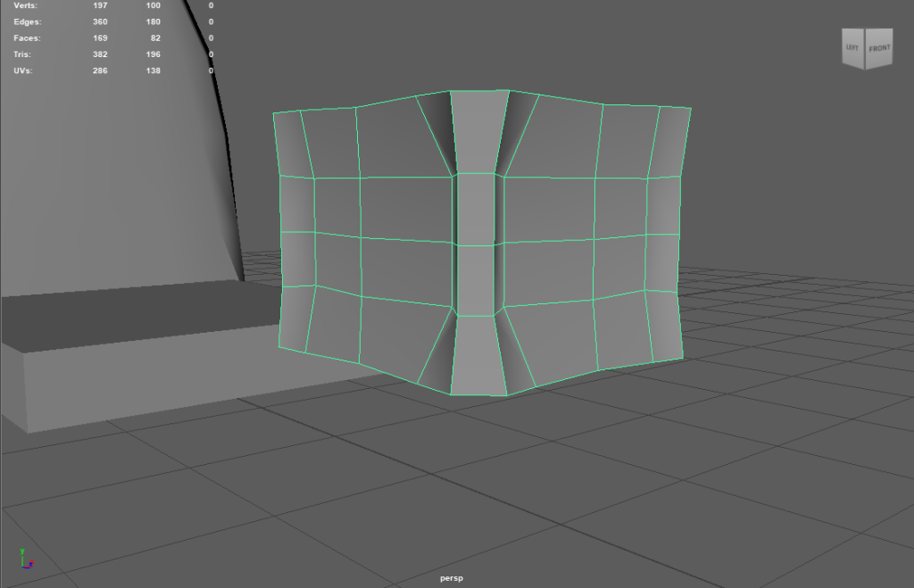Click the Tris total value 382
Screen dimensions: 914x588
click(x=99, y=54)
